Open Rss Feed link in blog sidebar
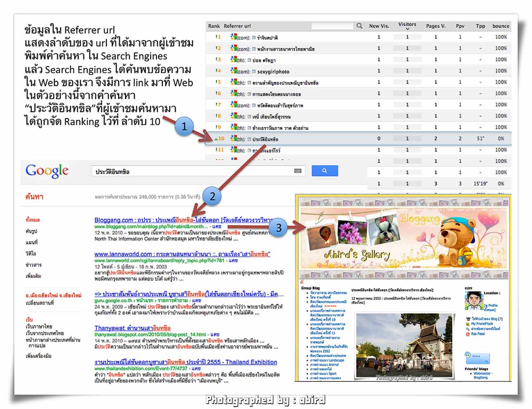Screen dimensions: 532x409 pos(478,334)
